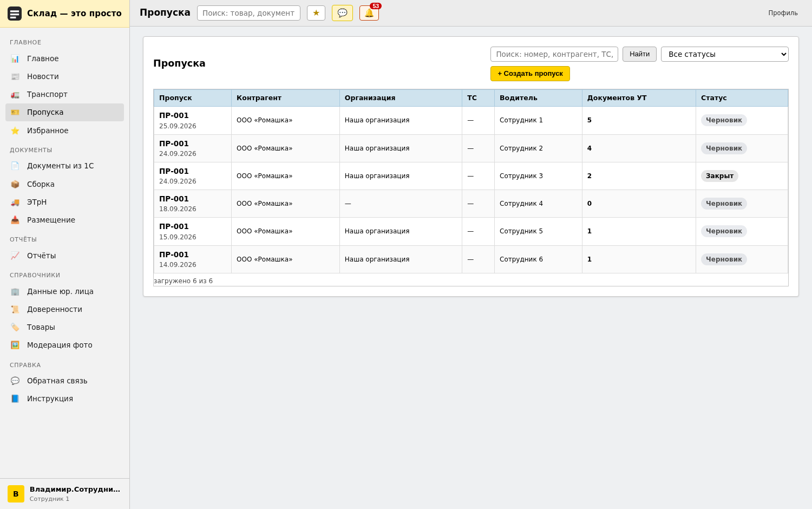Click the graph icon next to Отчёты

tap(15, 256)
